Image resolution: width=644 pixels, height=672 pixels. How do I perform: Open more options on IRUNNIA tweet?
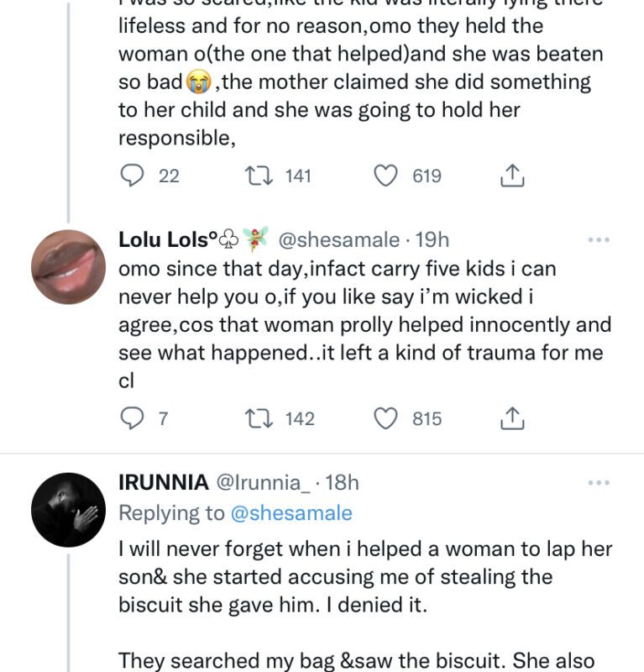[x=598, y=483]
